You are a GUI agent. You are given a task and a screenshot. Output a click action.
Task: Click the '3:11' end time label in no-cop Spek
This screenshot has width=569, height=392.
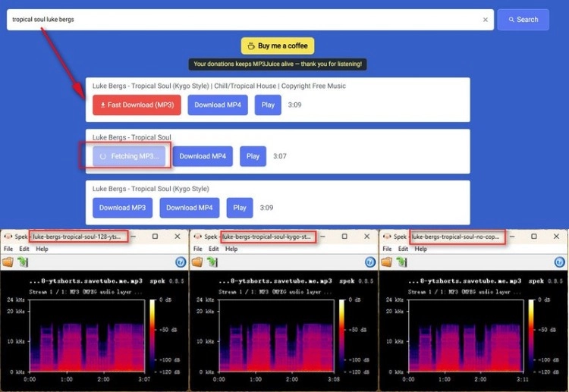click(523, 379)
